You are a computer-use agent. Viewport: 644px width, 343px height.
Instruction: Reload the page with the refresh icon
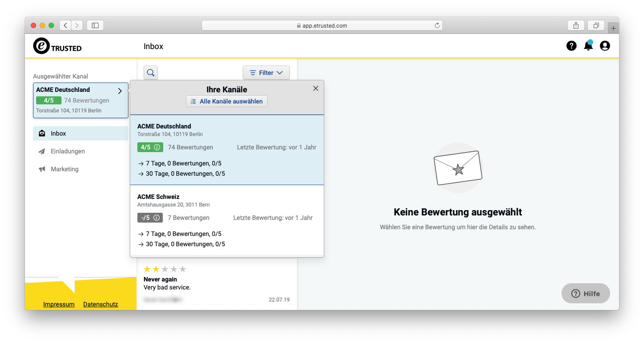(x=437, y=25)
